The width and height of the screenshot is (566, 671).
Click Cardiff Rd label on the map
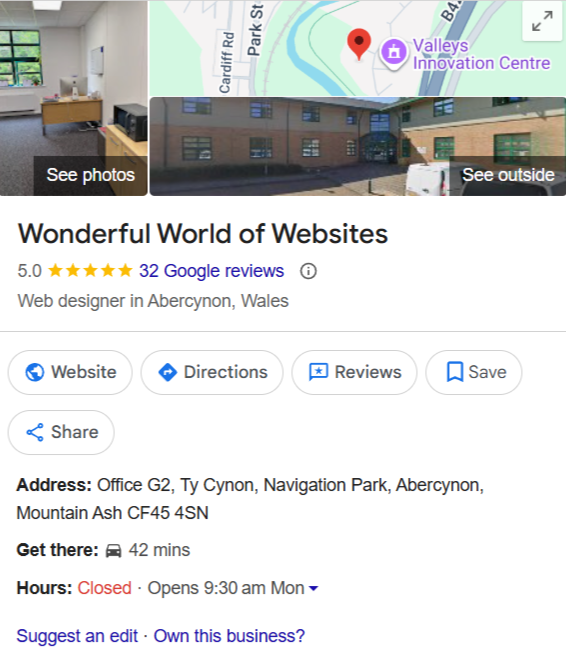[227, 62]
